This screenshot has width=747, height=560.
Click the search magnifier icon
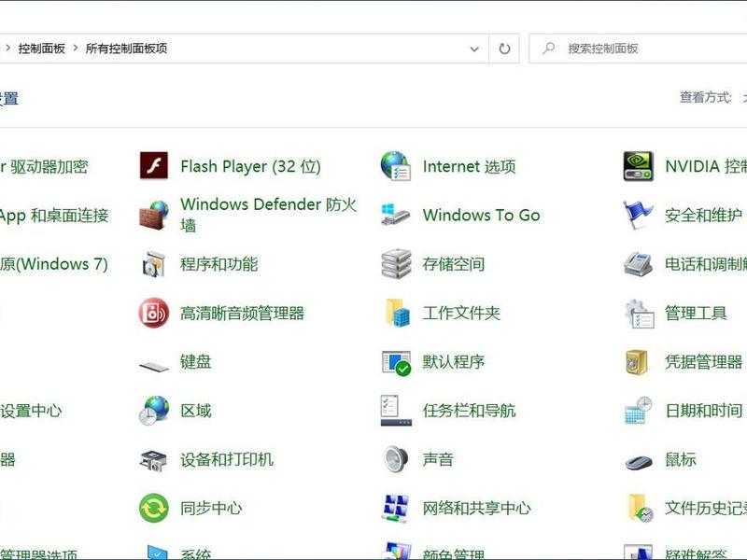point(549,49)
